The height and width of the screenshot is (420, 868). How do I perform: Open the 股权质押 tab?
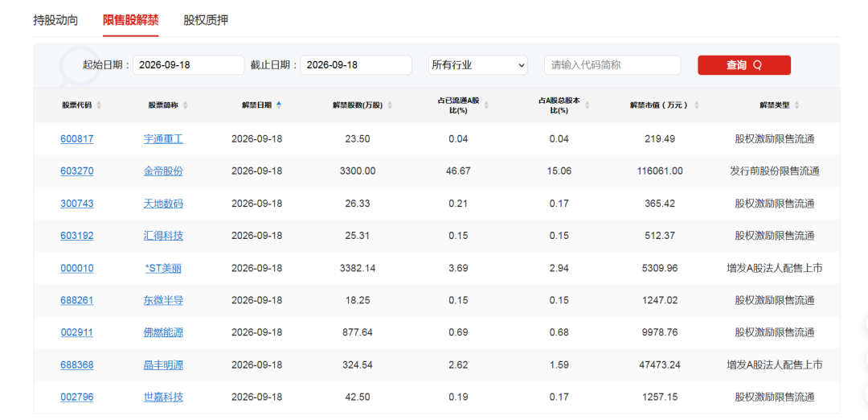(206, 20)
